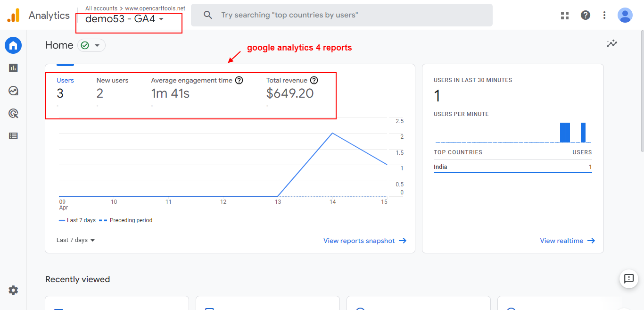The width and height of the screenshot is (644, 310).
Task: Open the Google apps grid icon
Action: [x=565, y=16]
